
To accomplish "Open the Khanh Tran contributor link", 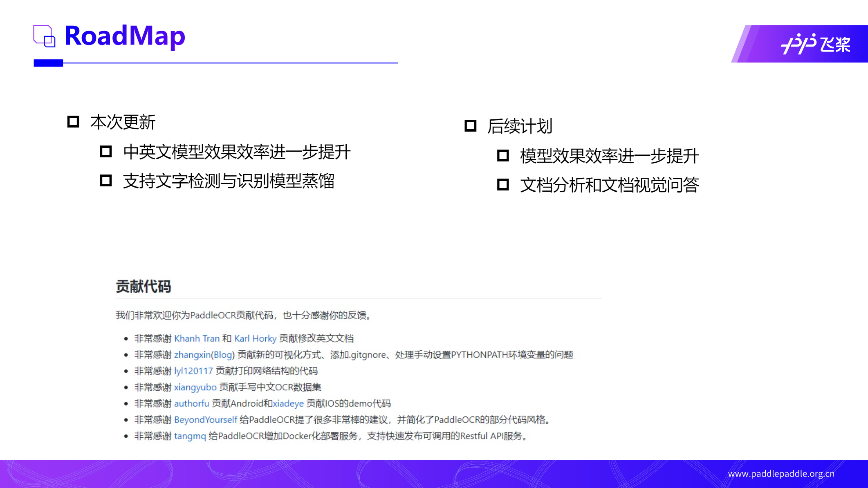I will [197, 338].
